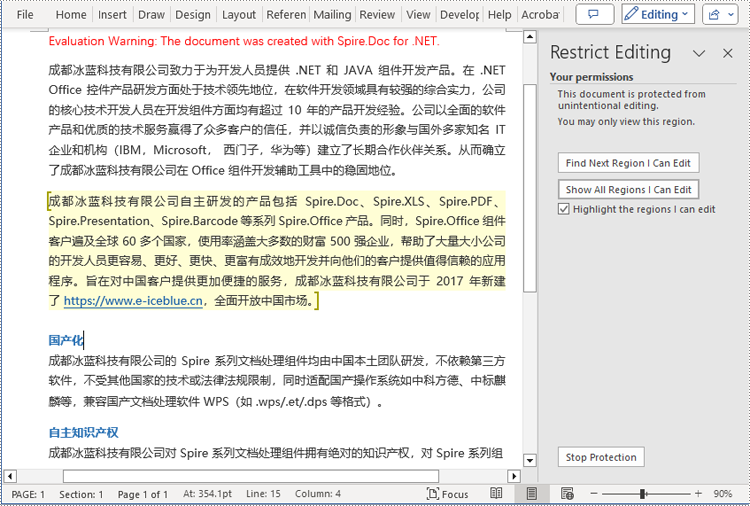The image size is (750, 506).
Task: Click the 自主知识产权 heading
Action: 83,433
